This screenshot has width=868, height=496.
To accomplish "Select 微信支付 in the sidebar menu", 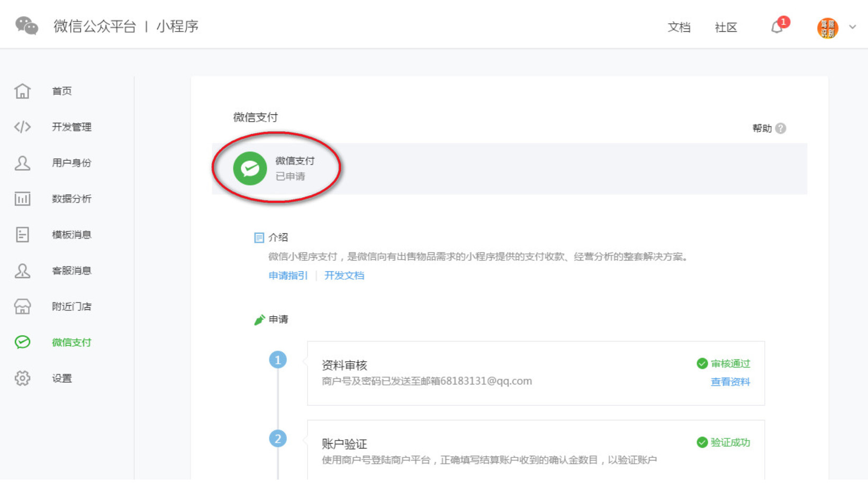I will click(x=72, y=343).
